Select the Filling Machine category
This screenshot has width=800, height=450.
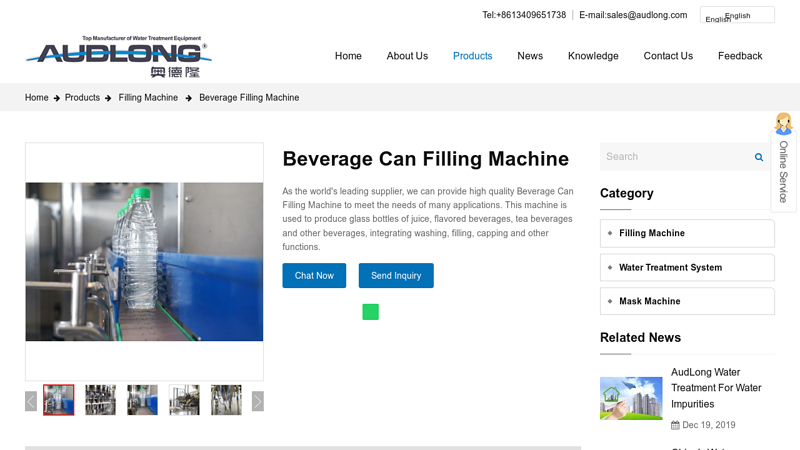point(687,233)
